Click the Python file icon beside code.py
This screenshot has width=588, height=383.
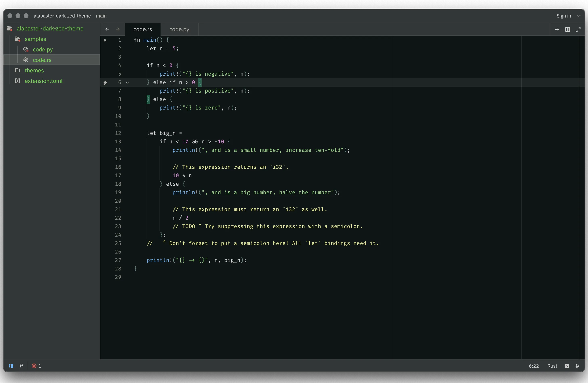[x=26, y=50]
